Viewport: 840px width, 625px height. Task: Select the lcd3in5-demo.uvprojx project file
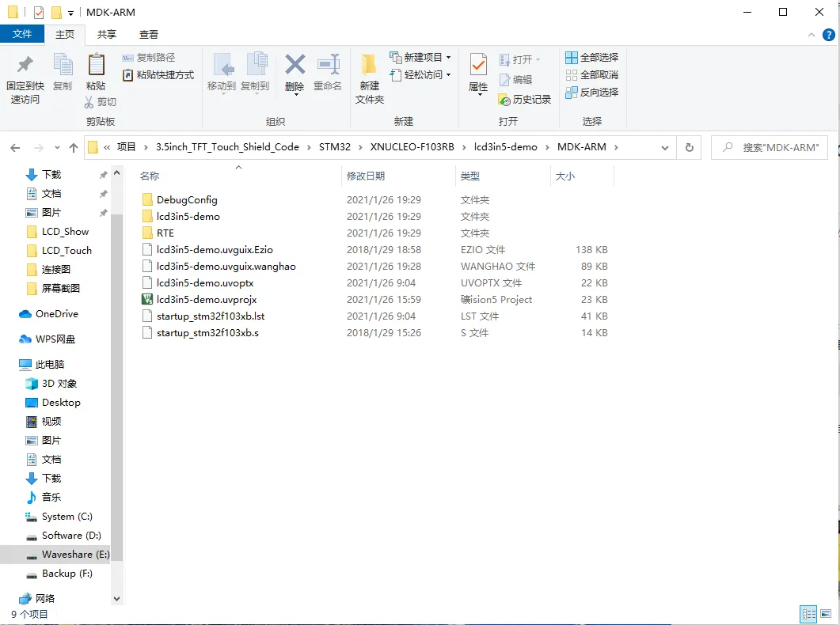[207, 300]
